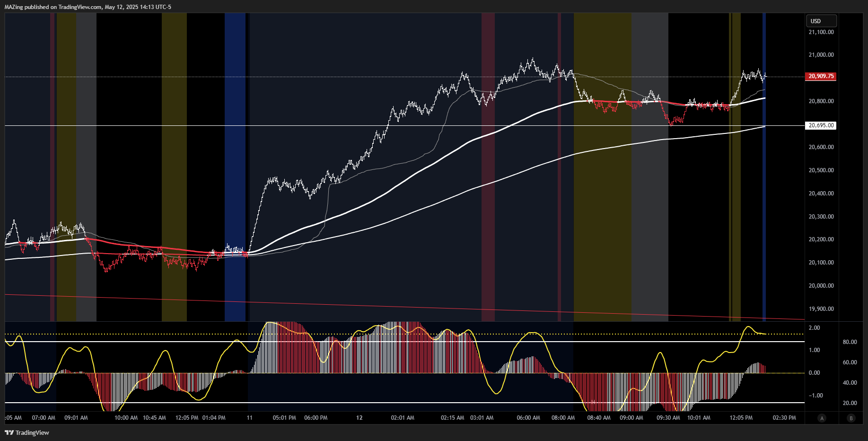Click the 2.00 oscillator scale value
Viewport: 868px width, 441px height.
[814, 328]
